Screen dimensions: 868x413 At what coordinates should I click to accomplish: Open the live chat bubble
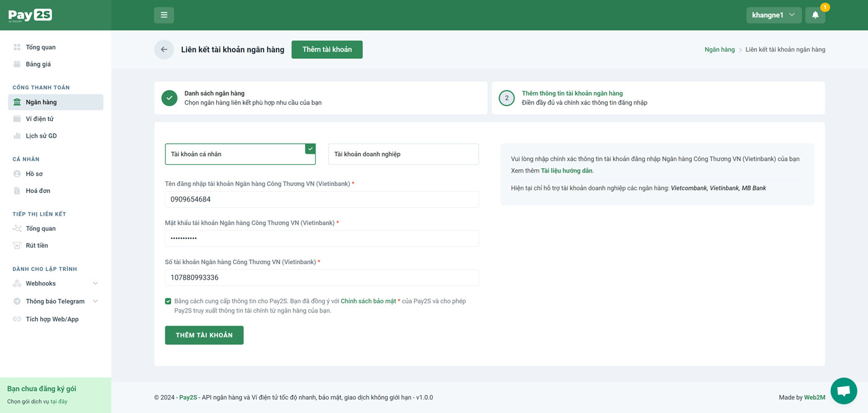pyautogui.click(x=843, y=391)
